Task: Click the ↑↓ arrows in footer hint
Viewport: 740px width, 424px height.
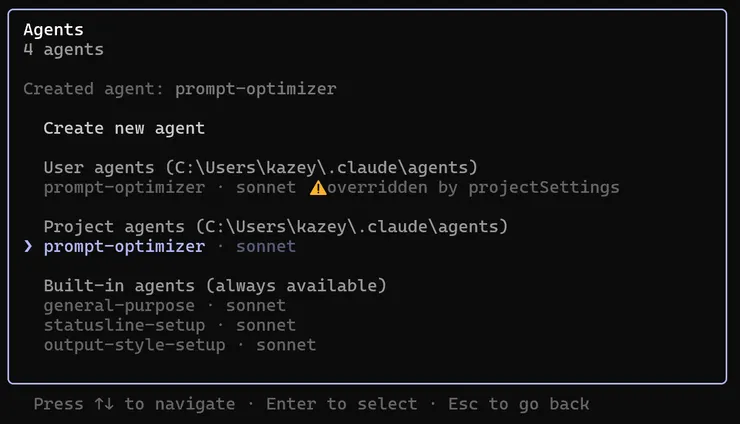Action: click(x=103, y=404)
